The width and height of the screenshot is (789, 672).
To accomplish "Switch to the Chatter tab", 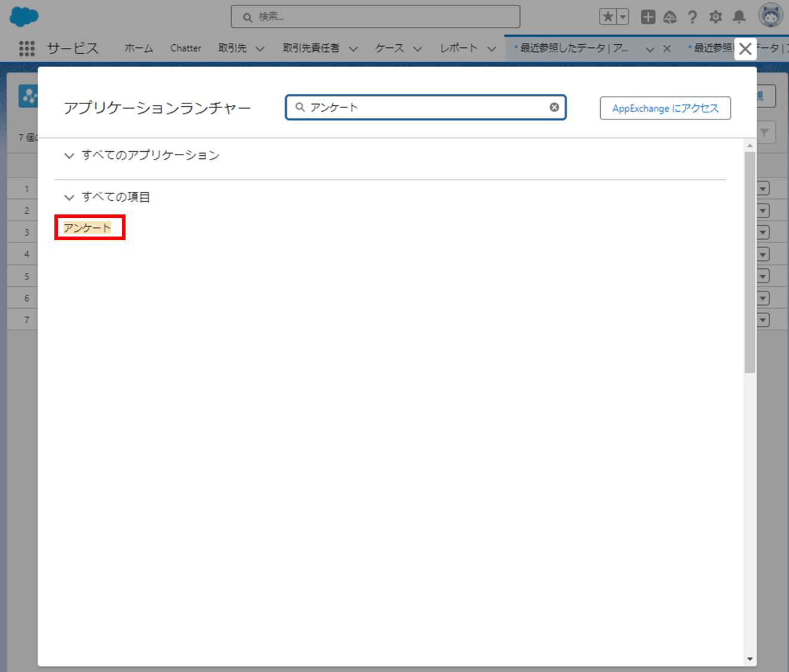I will pyautogui.click(x=185, y=48).
